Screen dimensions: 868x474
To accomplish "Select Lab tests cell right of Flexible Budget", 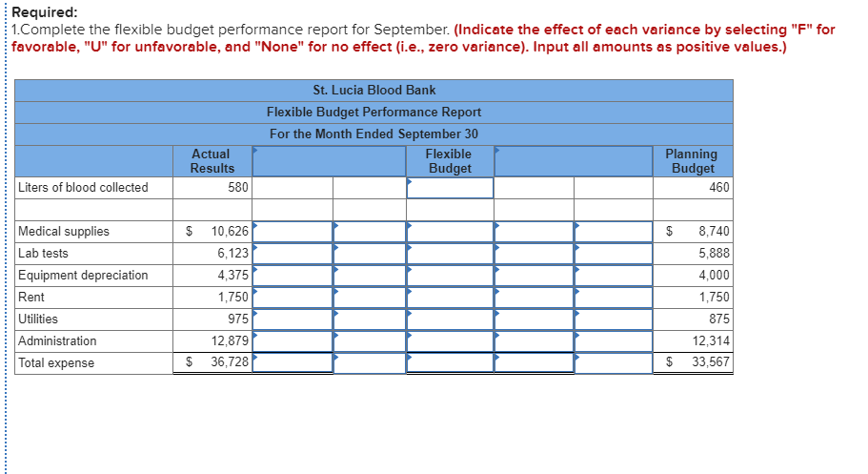I will tap(534, 254).
